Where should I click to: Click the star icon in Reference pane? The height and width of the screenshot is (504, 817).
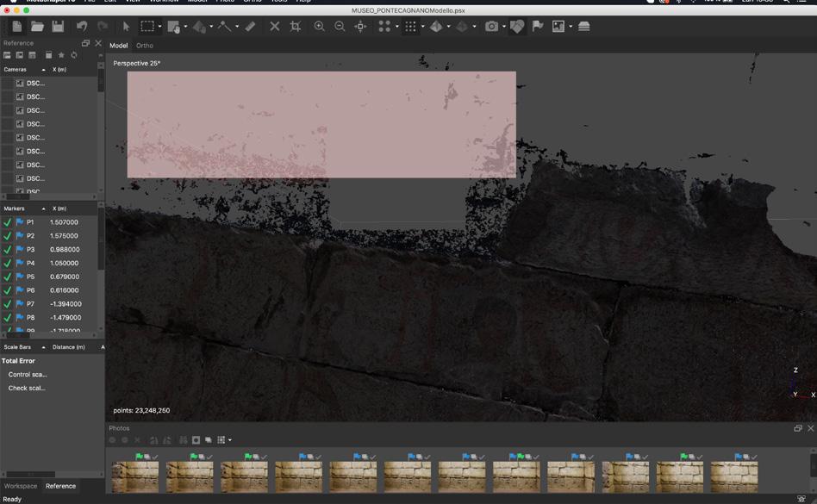coord(61,55)
